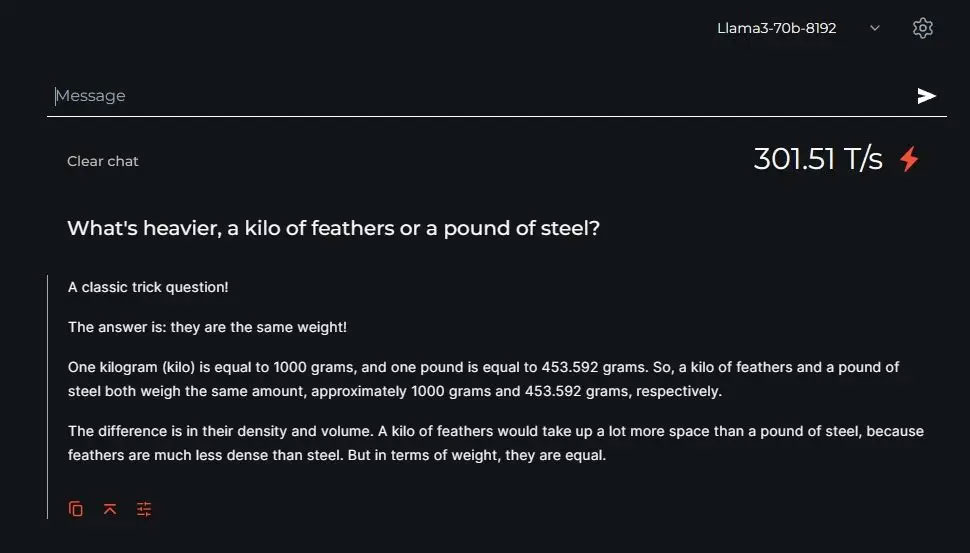Send the message with arrow icon
The height and width of the screenshot is (553, 970).
926,96
